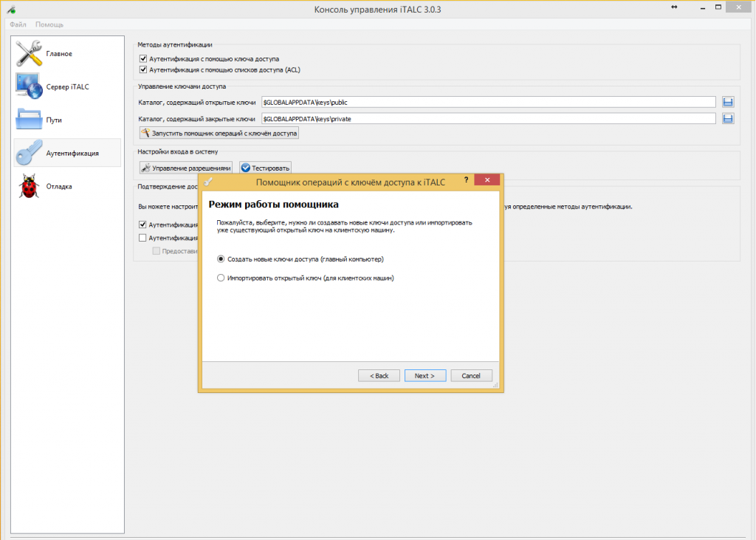Toggle key-based authentication checkbox
The height and width of the screenshot is (540, 756).
(142, 58)
